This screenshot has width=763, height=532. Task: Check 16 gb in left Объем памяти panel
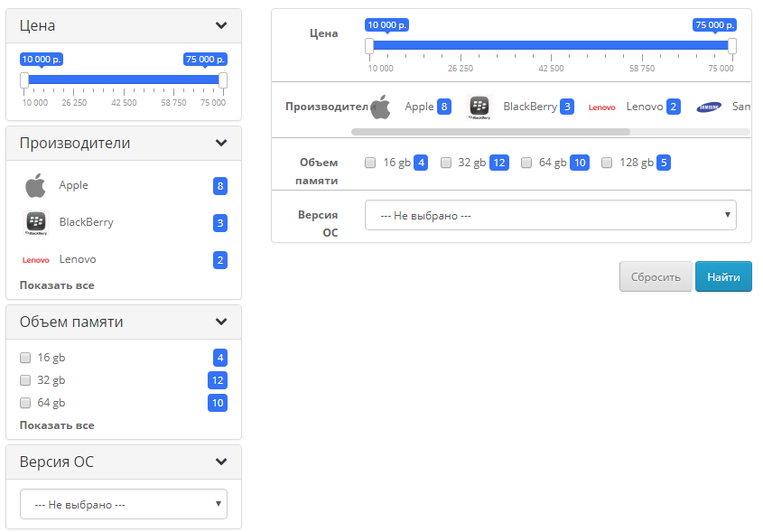point(25,358)
